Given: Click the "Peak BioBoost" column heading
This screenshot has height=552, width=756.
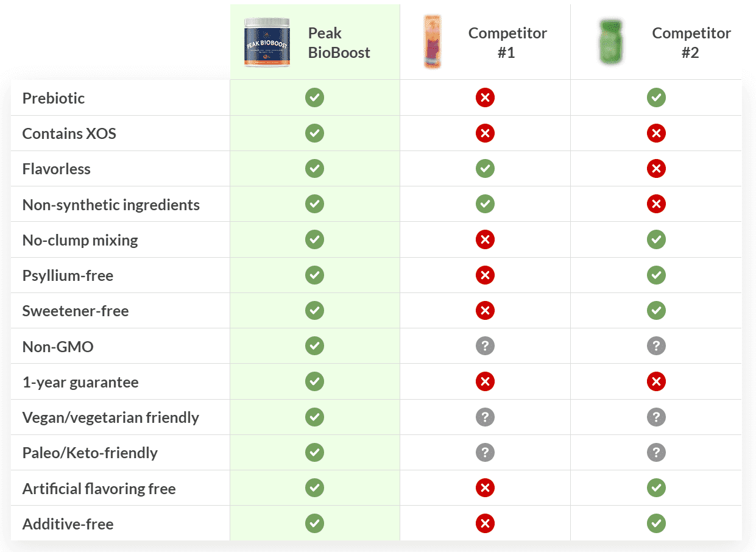Looking at the screenshot, I should point(339,43).
